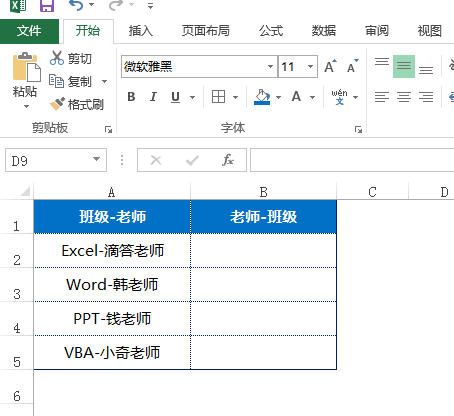Viewport: 454px width, 416px height.
Task: Open the Name Box dropdown arrow
Action: tap(97, 159)
